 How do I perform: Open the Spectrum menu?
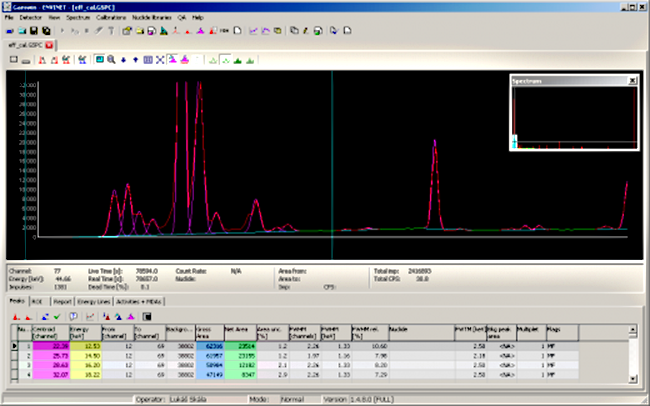(x=78, y=18)
